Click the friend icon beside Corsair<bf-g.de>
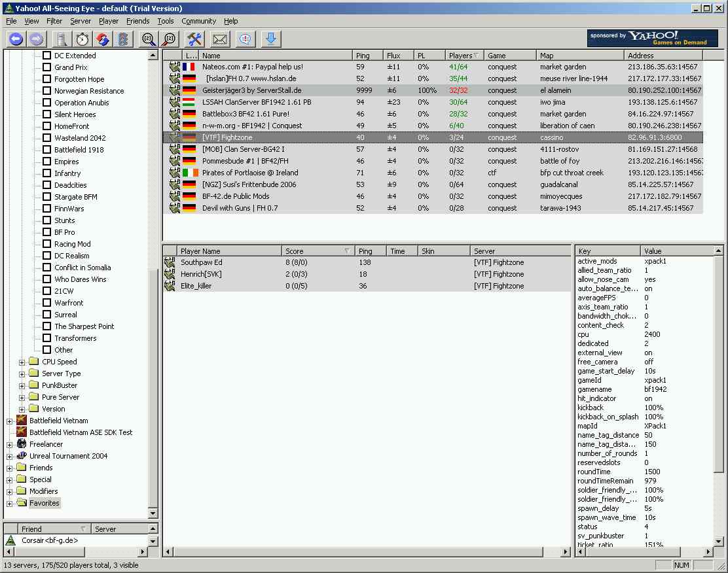 [10, 540]
